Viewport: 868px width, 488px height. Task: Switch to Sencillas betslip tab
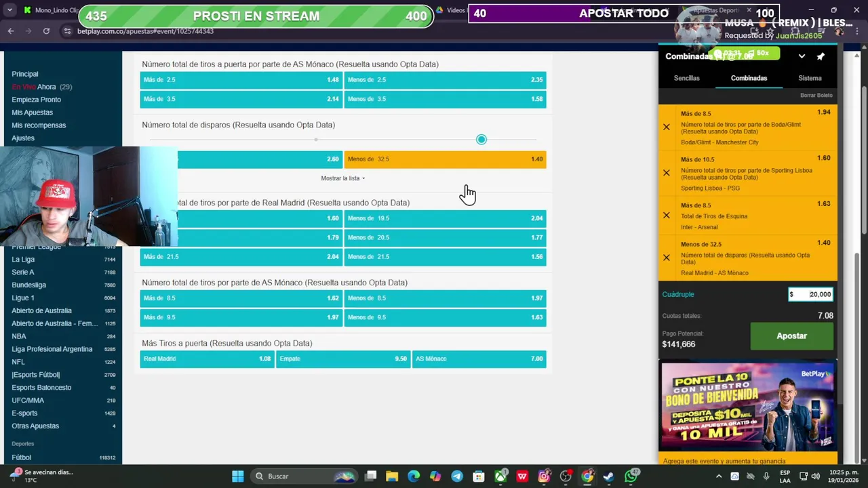point(686,78)
